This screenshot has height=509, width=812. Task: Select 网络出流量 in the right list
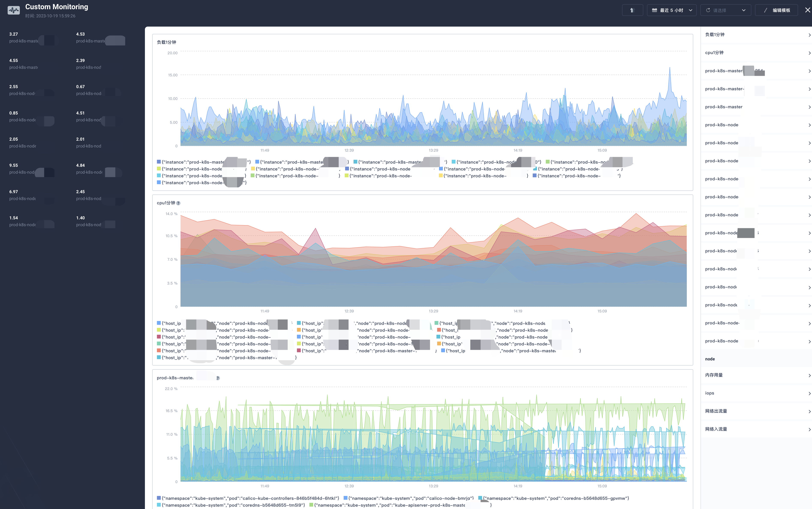click(x=756, y=411)
